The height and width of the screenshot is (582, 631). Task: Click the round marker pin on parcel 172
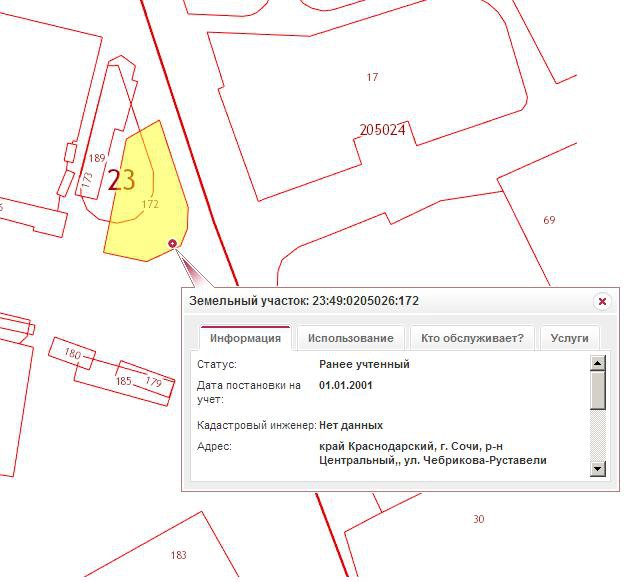coord(173,243)
